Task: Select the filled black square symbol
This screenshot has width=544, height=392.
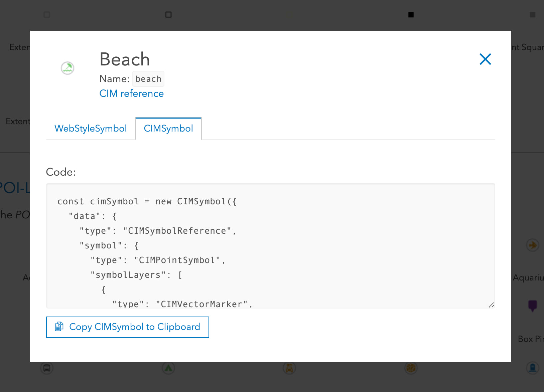Action: point(411,15)
